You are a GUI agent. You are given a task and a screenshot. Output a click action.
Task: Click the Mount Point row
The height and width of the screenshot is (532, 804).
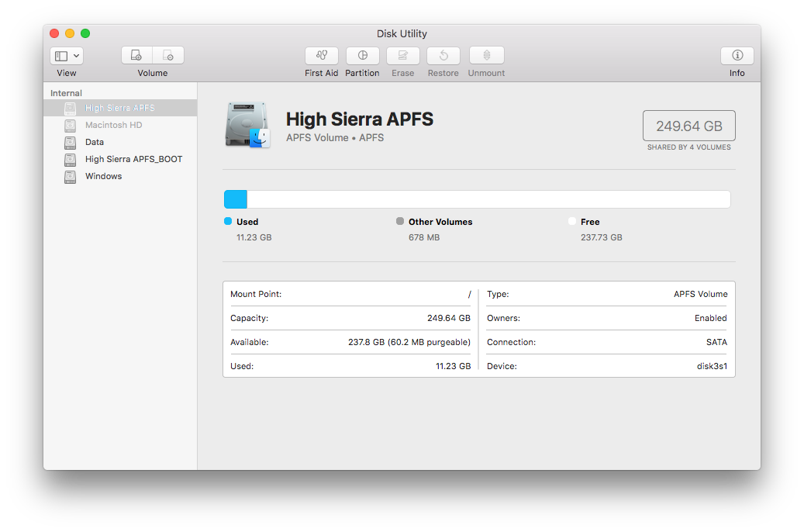(350, 294)
